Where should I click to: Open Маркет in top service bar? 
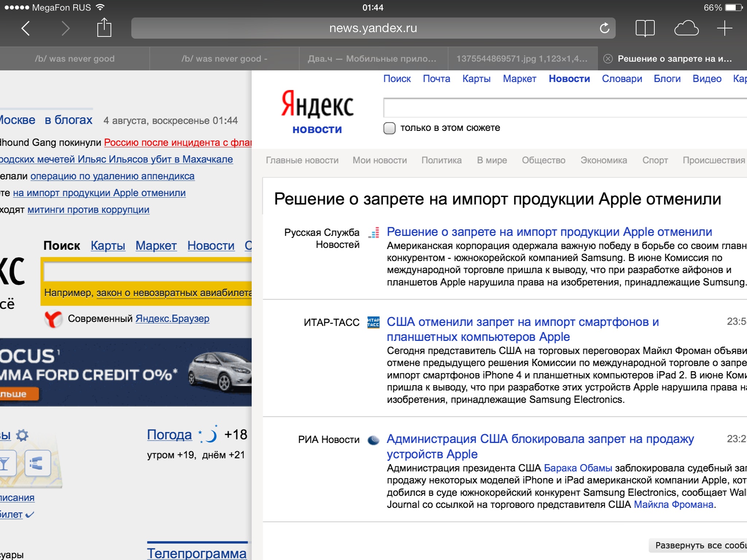(x=519, y=79)
